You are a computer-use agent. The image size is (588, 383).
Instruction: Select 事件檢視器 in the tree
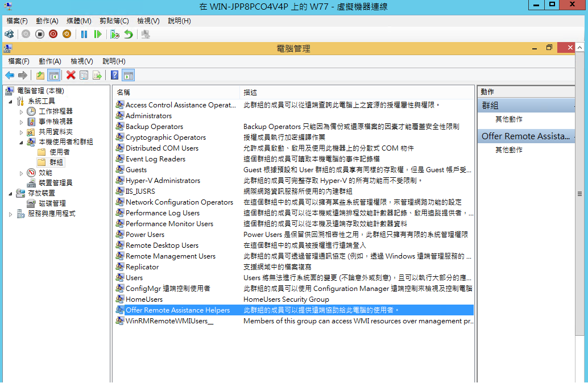pos(56,122)
